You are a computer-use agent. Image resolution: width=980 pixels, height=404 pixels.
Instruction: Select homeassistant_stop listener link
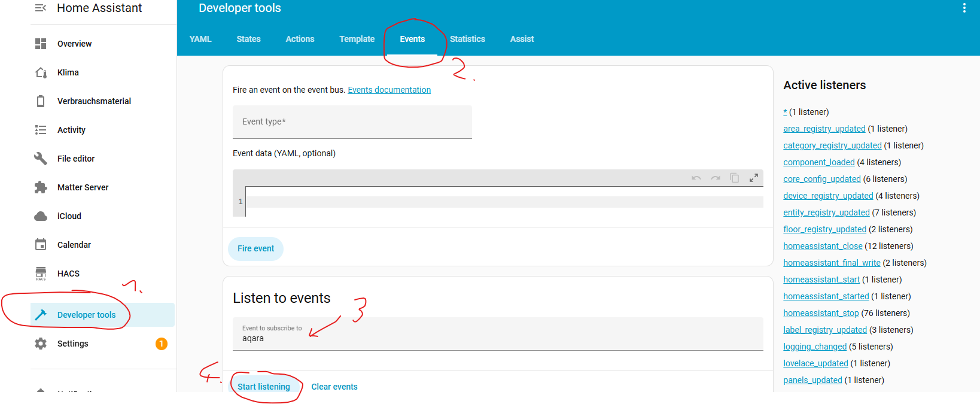tap(821, 313)
